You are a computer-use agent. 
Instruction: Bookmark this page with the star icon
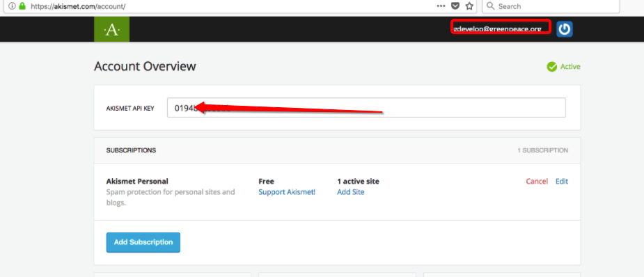coord(469,6)
